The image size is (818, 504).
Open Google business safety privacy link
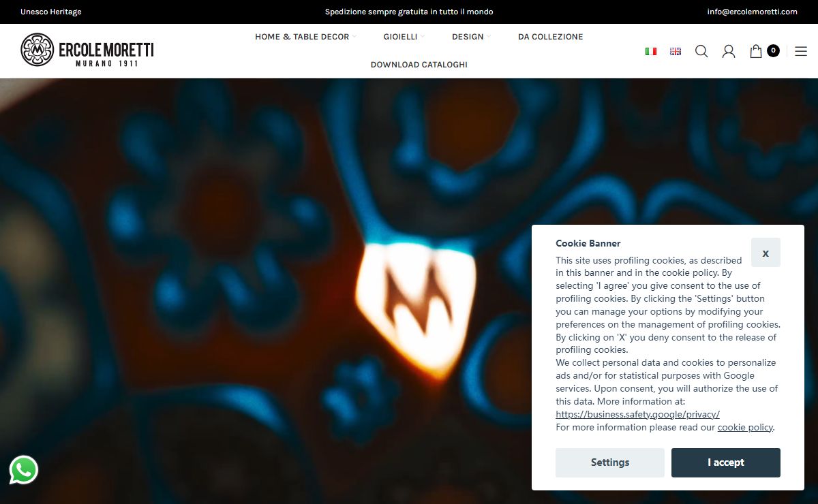(638, 414)
